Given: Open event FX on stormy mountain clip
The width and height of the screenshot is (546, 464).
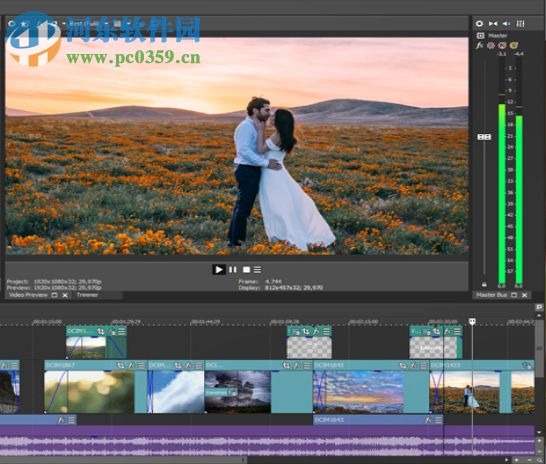Looking at the screenshot, I should coord(297,365).
